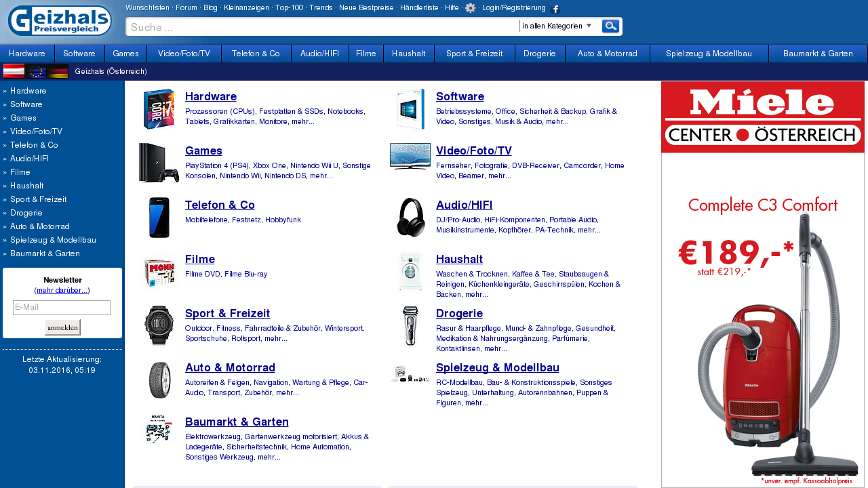
Task: Open the settings gear icon
Action: coord(471,8)
